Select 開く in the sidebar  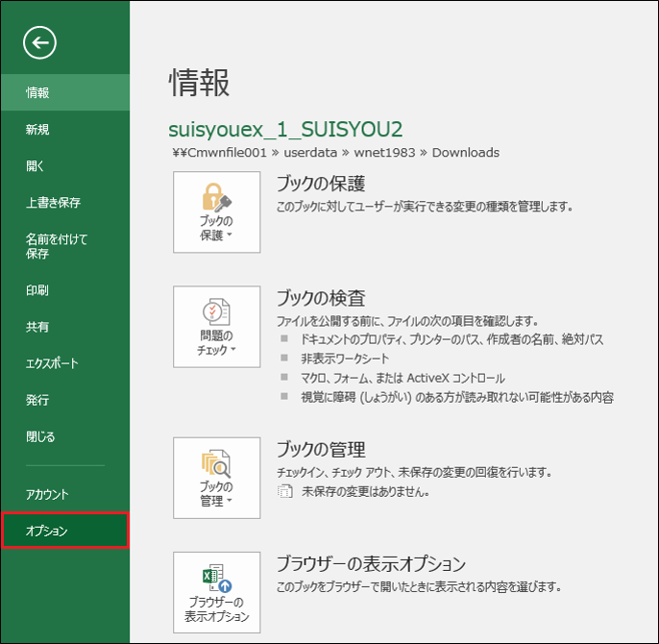[65, 165]
